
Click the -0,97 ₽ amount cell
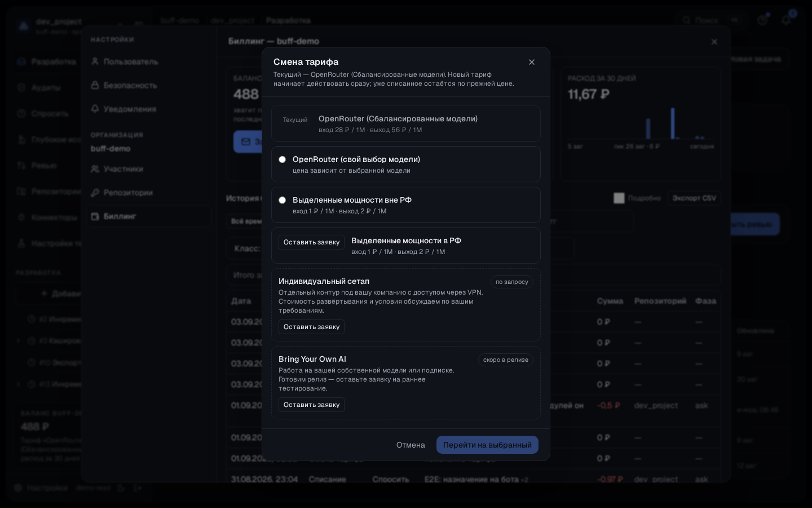tap(610, 479)
